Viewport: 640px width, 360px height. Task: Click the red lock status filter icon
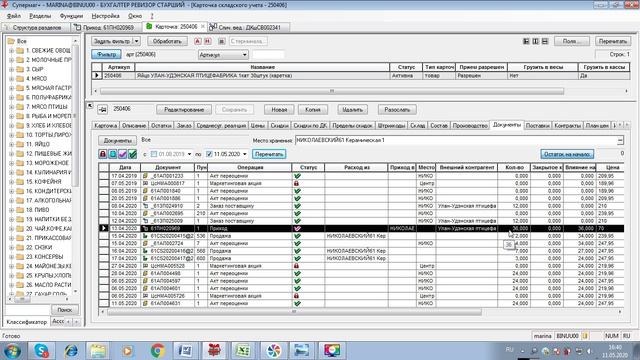tap(103, 154)
